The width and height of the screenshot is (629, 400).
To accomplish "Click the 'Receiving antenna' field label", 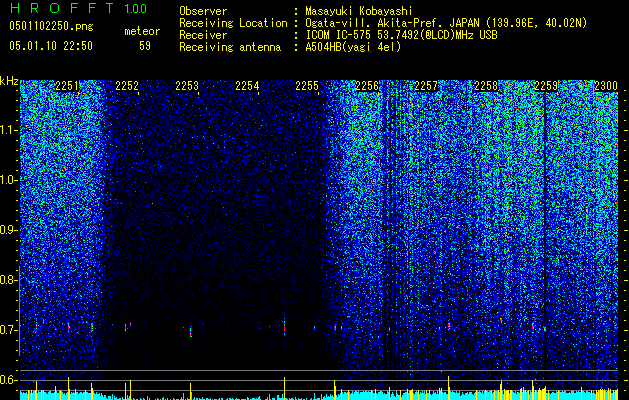I will [x=230, y=47].
